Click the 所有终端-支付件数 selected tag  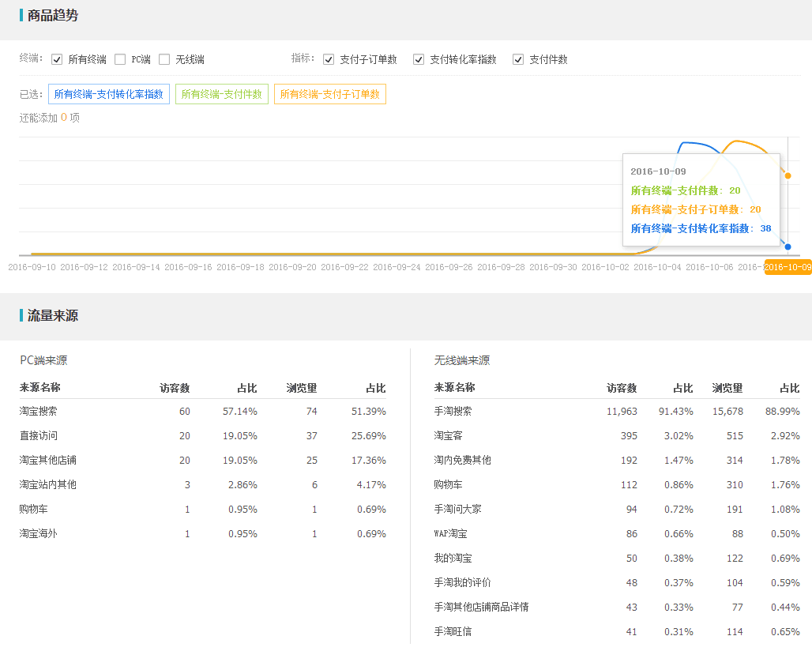pyautogui.click(x=222, y=94)
